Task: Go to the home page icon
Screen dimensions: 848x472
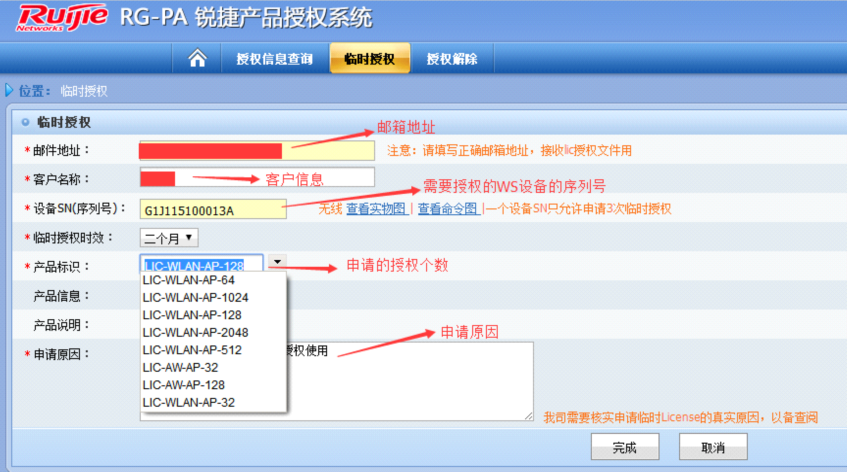Action: point(197,58)
